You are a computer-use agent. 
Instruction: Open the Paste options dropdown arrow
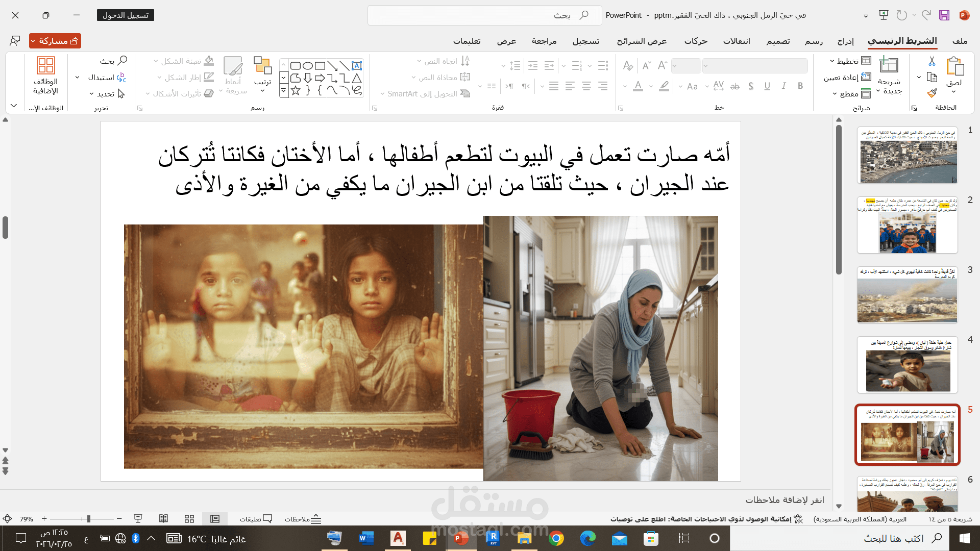[x=953, y=92]
